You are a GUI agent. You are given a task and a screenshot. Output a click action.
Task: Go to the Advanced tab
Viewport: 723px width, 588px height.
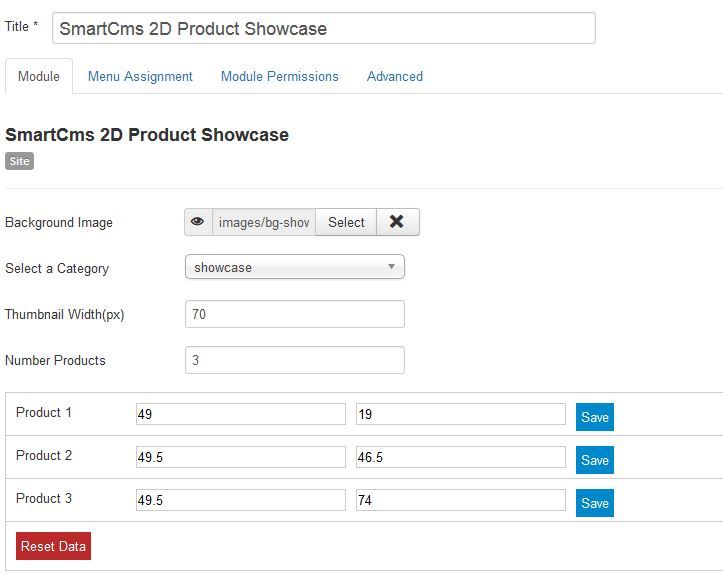coord(395,76)
